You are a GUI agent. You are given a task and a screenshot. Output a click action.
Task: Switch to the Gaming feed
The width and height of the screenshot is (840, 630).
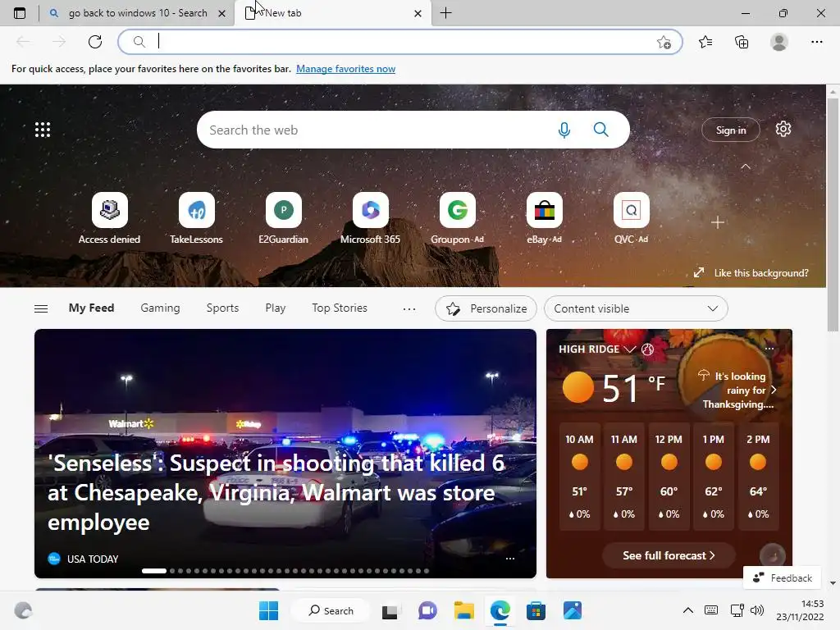(160, 308)
